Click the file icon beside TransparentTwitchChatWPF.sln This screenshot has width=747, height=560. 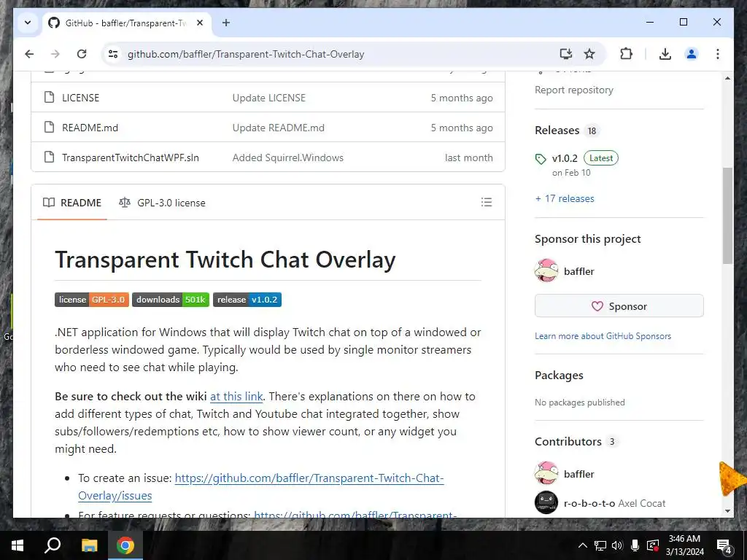[49, 157]
